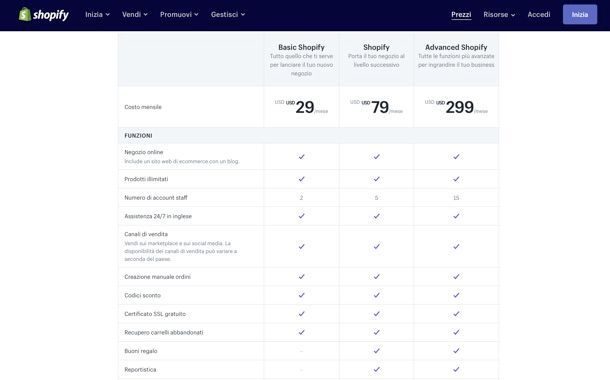This screenshot has width=610, height=380.
Task: Select the Advanced Shopify plan heading
Action: [x=456, y=47]
